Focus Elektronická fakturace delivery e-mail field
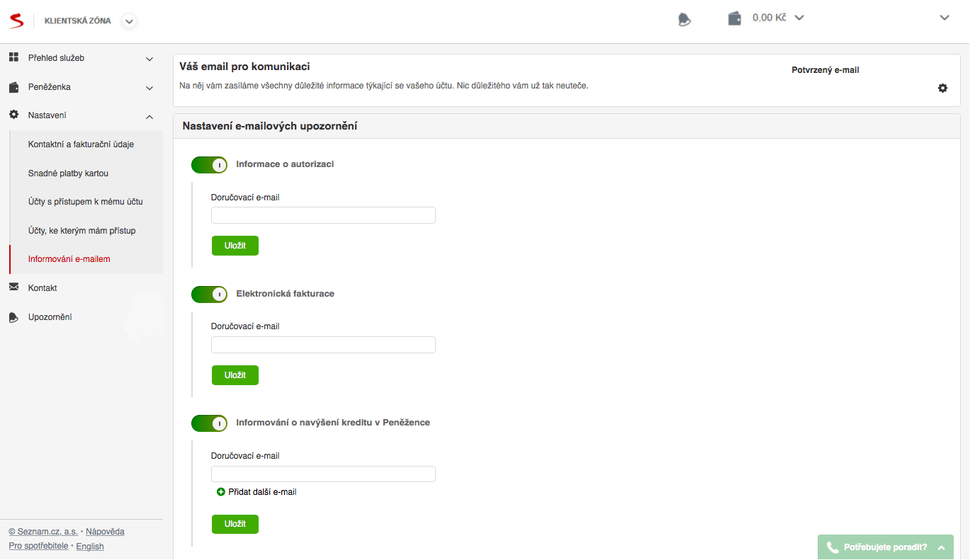 click(323, 345)
